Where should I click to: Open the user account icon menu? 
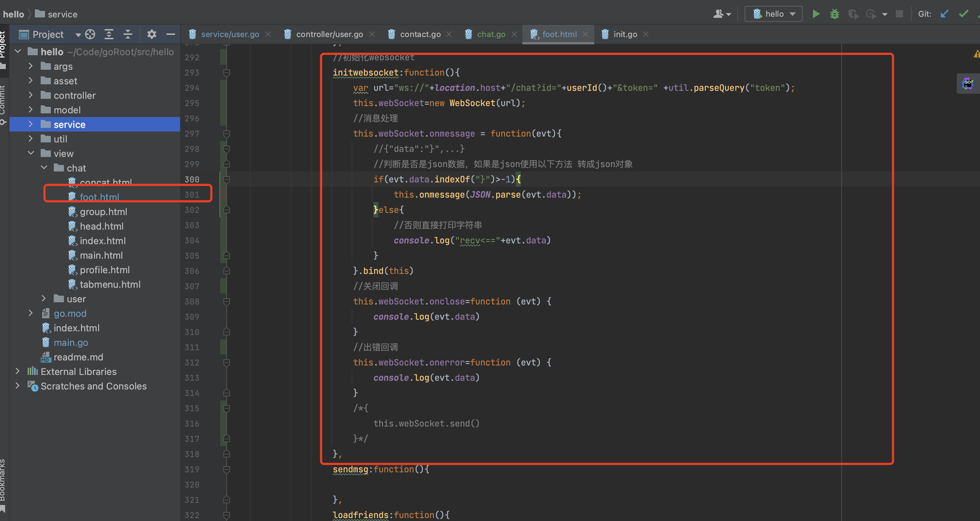[722, 14]
